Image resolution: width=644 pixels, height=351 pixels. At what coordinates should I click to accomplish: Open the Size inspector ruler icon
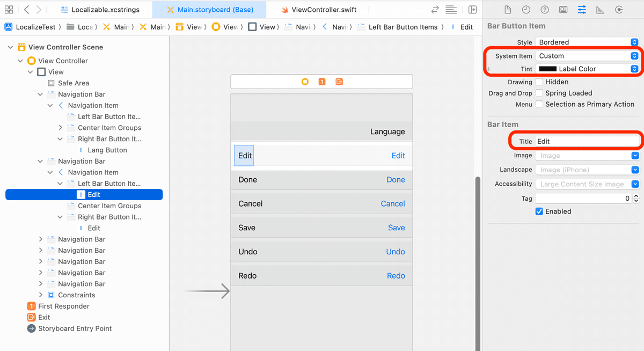pyautogui.click(x=600, y=10)
